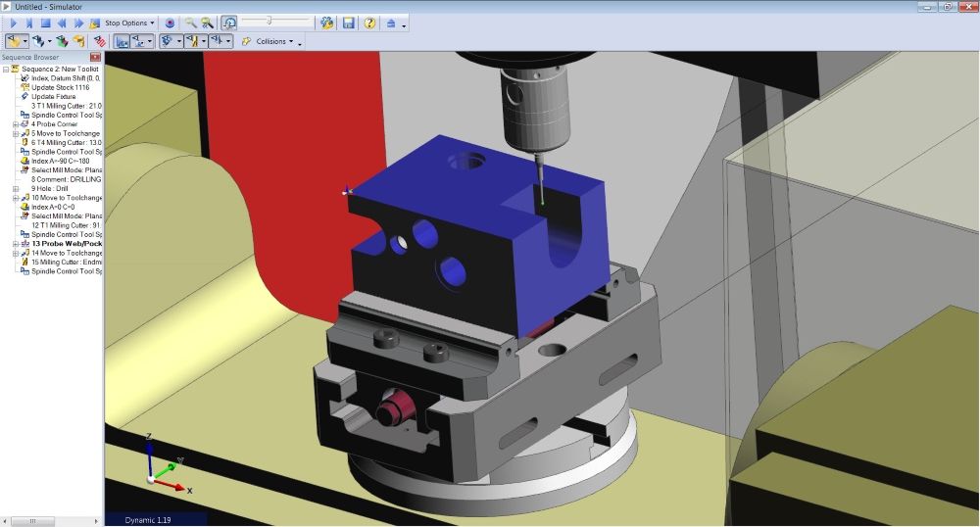Image resolution: width=980 pixels, height=527 pixels.
Task: Click the red record icon
Action: click(170, 23)
